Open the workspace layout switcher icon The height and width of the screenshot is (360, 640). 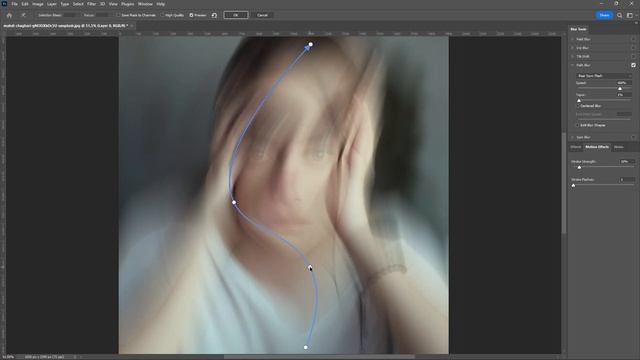click(x=630, y=15)
